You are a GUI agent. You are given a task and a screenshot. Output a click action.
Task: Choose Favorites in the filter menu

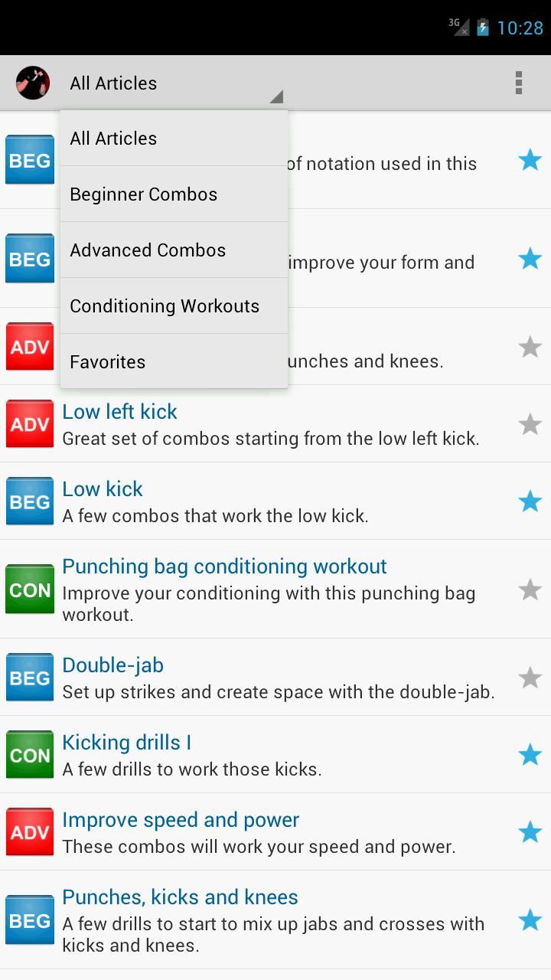point(107,361)
